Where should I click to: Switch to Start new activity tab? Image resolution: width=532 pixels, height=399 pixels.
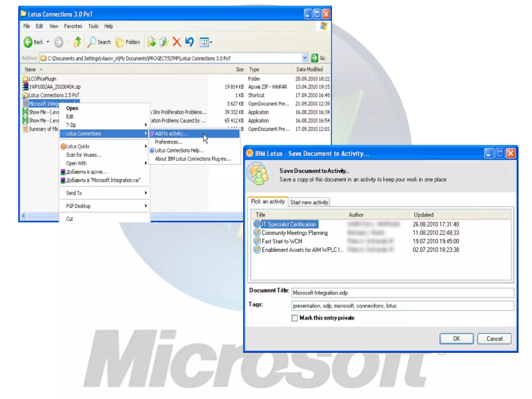coord(309,202)
